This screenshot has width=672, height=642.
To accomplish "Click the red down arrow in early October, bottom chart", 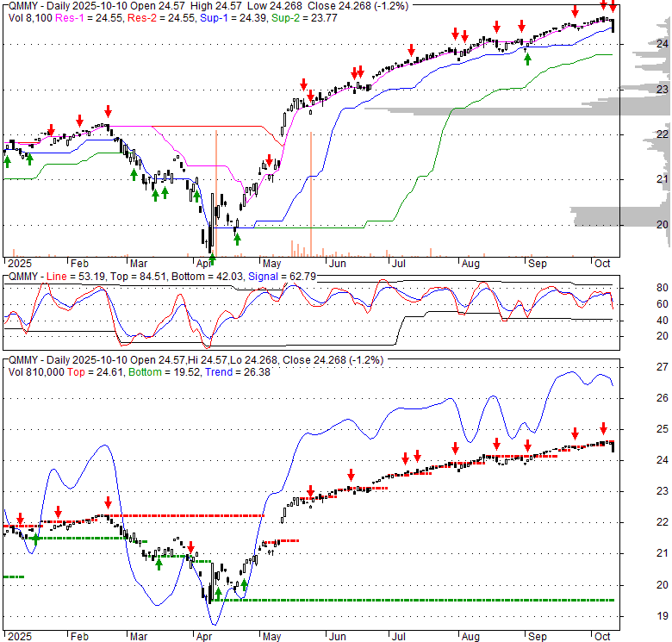I will (603, 427).
